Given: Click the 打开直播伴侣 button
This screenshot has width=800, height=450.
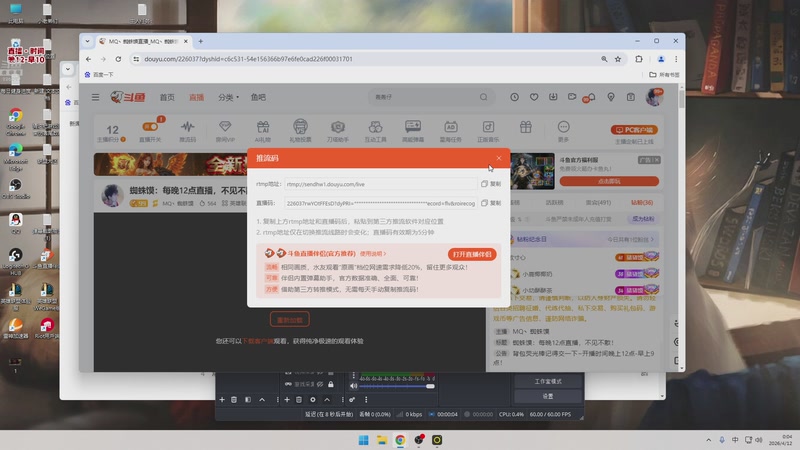Looking at the screenshot, I should point(472,254).
